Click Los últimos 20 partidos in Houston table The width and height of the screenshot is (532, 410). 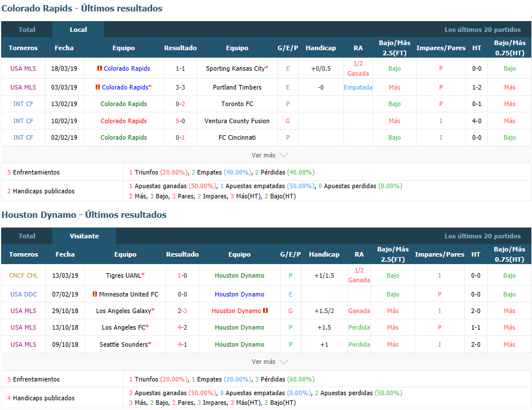(482, 236)
